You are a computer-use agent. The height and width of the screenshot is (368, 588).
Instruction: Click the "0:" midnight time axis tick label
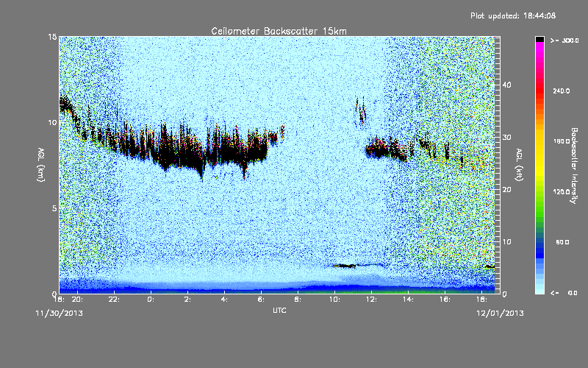point(151,300)
